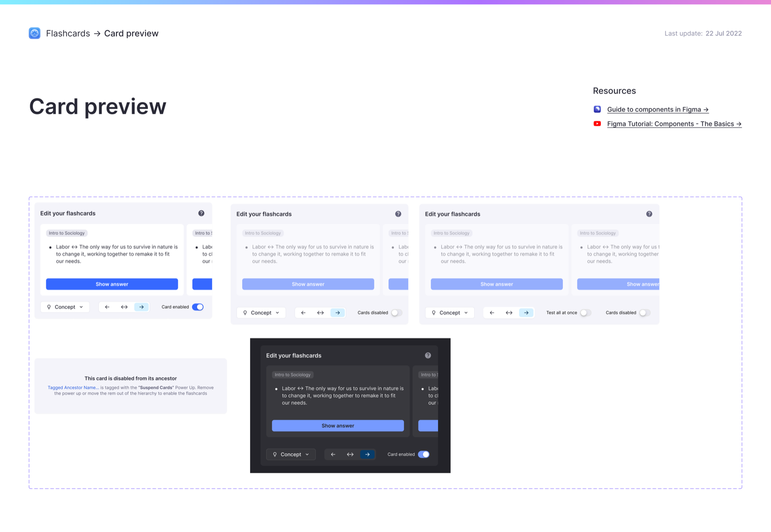The height and width of the screenshot is (532, 771).
Task: Open the help icon in first flashcards panel
Action: tap(201, 213)
